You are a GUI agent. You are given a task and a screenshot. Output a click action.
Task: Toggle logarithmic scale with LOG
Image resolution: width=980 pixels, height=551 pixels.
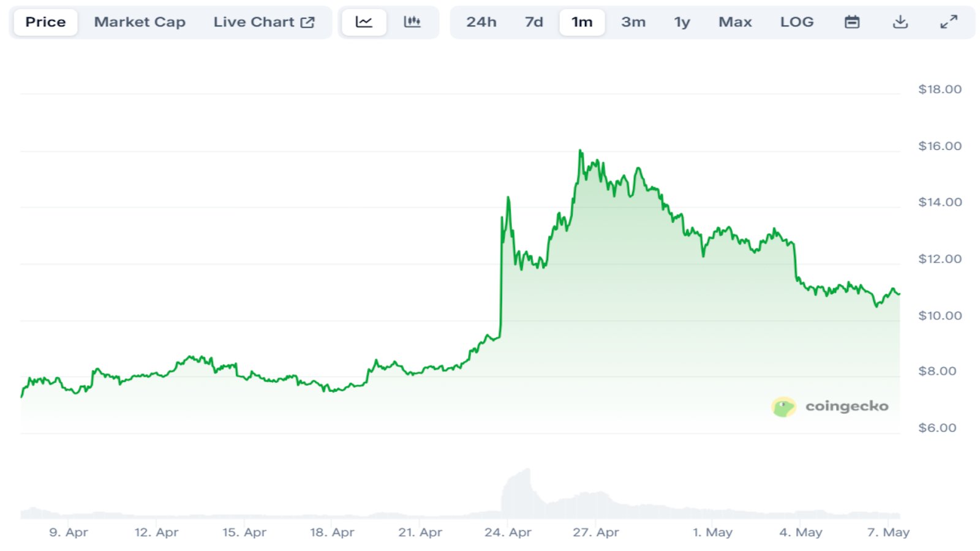pyautogui.click(x=797, y=21)
